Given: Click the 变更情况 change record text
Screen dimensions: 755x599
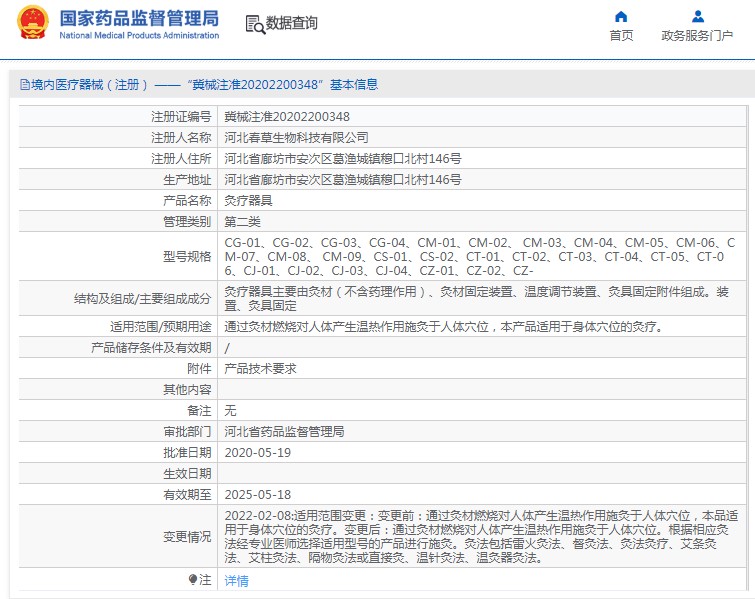Looking at the screenshot, I should (481, 536).
